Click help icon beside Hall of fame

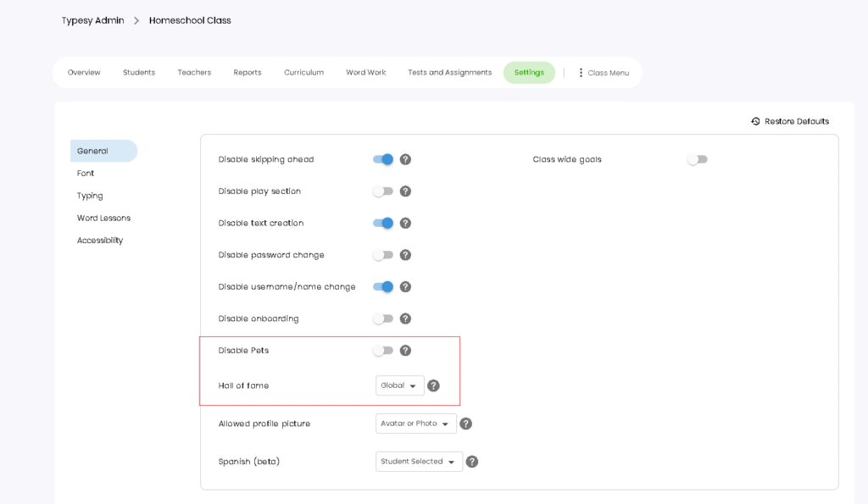pos(433,385)
